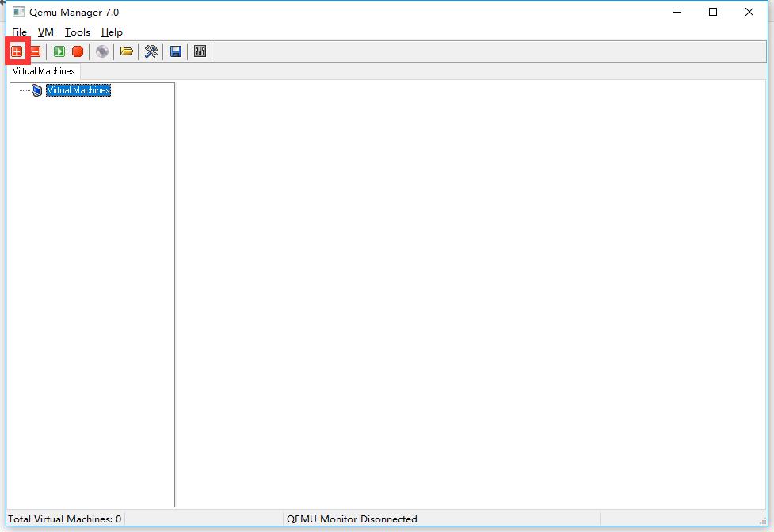Minimize the Qemu Manager window

coord(677,12)
